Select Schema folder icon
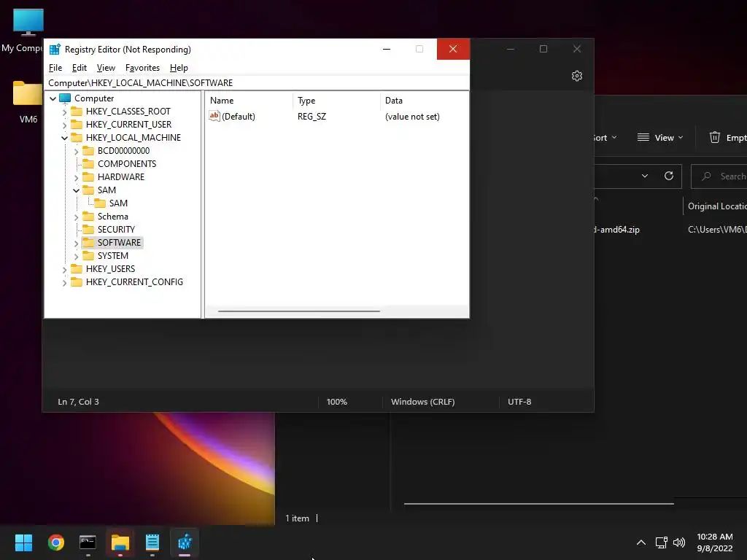747x560 pixels. [88, 216]
